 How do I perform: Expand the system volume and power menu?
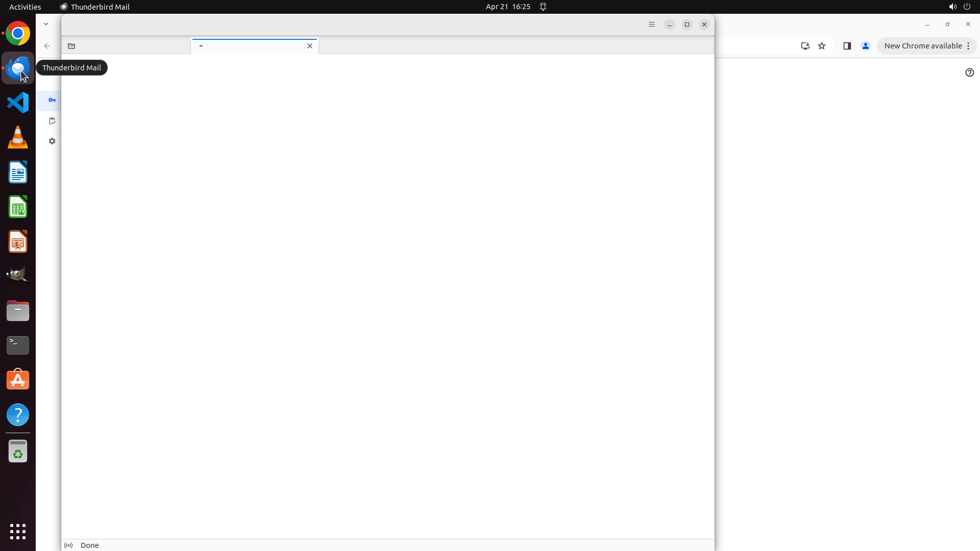(x=959, y=7)
